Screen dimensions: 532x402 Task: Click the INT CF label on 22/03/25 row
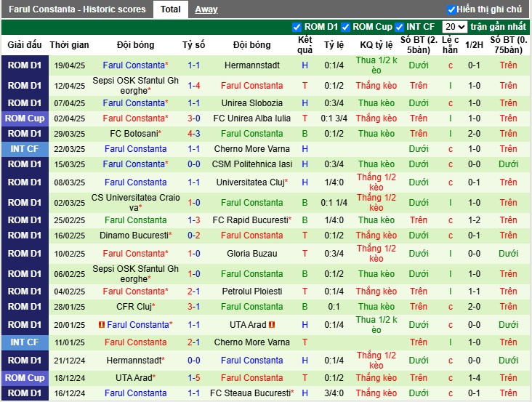pos(25,148)
